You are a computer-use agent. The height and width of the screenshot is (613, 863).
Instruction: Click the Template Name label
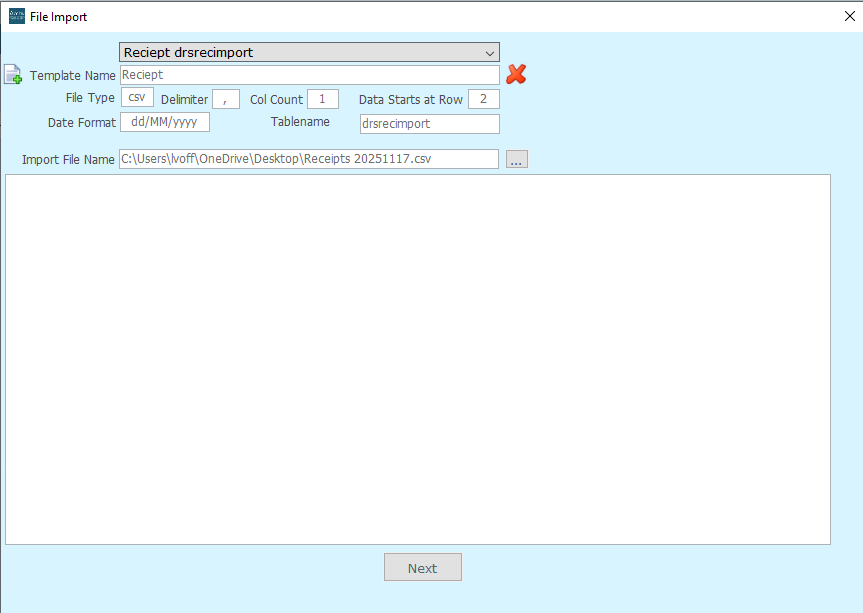pyautogui.click(x=73, y=76)
